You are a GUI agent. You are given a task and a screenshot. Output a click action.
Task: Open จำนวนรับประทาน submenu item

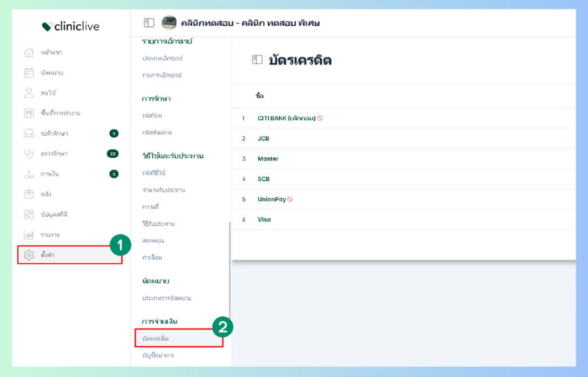[x=164, y=190]
